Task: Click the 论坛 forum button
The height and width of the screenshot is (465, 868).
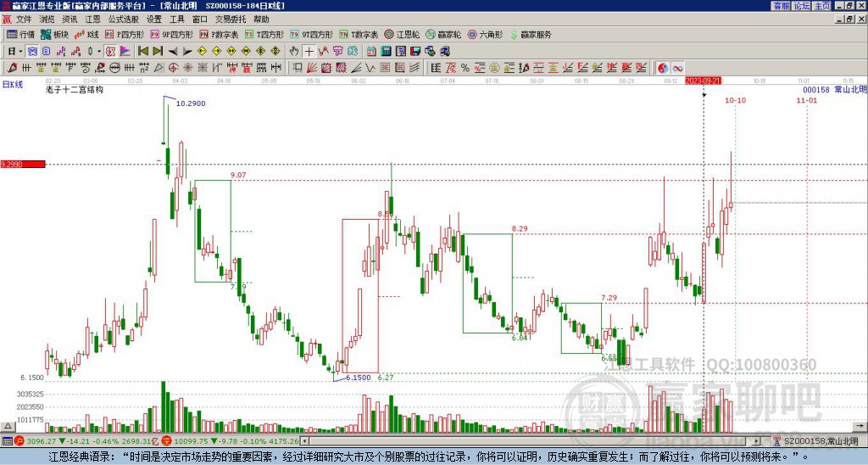Action: pos(802,6)
